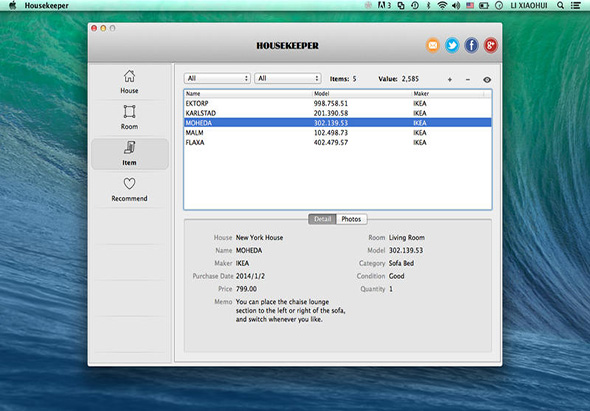The image size is (590, 411).
Task: Select the Item section in sidebar
Action: 129,154
